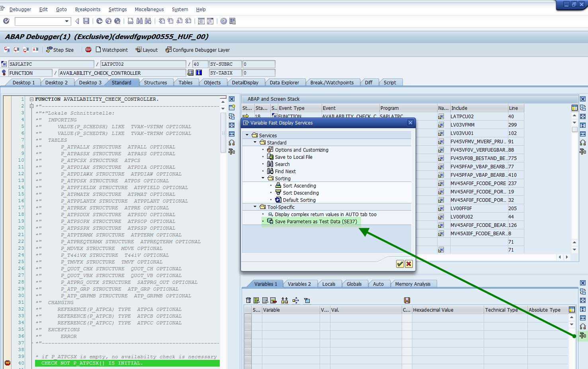
Task: Collapse the Sorting folder node
Action: [x=263, y=178]
